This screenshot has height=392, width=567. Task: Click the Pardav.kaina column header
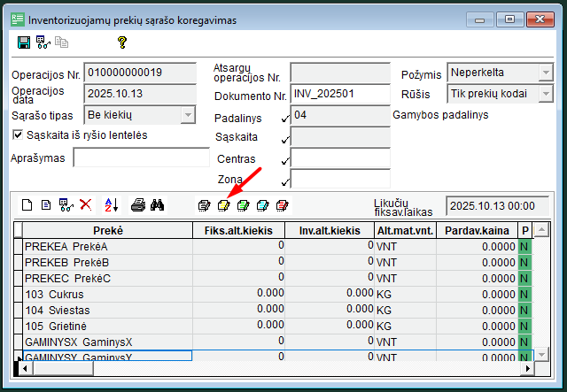477,230
